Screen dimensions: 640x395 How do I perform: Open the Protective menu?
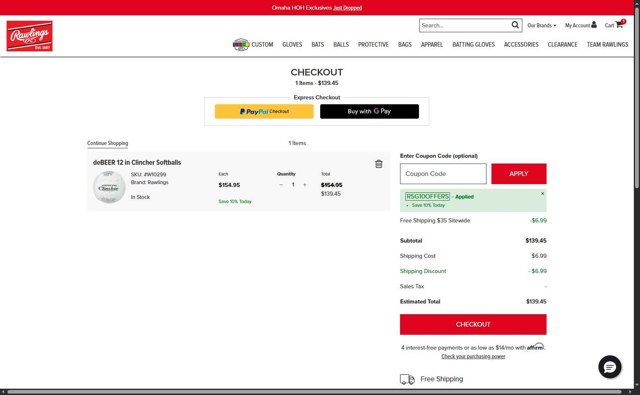coord(373,44)
